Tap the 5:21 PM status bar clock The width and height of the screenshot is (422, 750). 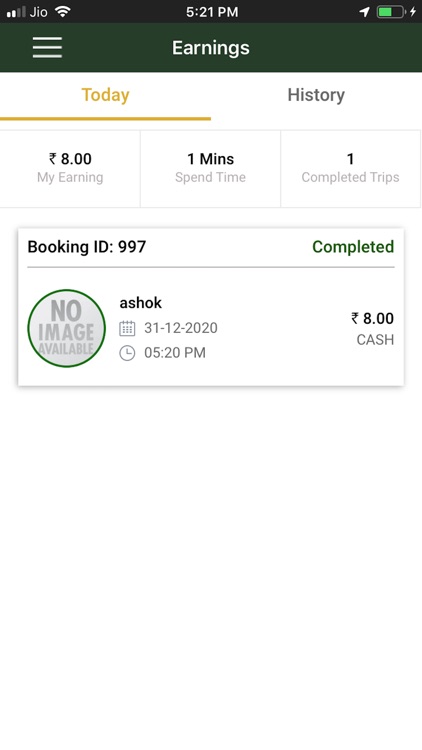(212, 12)
